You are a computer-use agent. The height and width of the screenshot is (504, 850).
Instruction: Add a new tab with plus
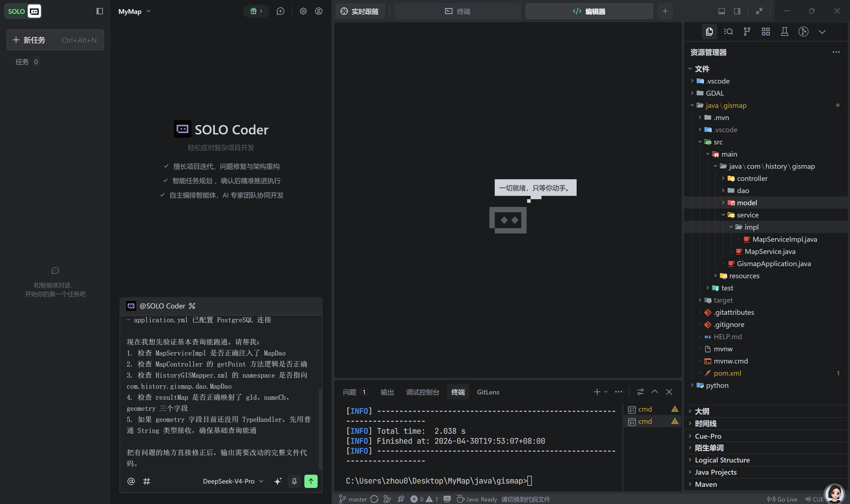pos(665,11)
